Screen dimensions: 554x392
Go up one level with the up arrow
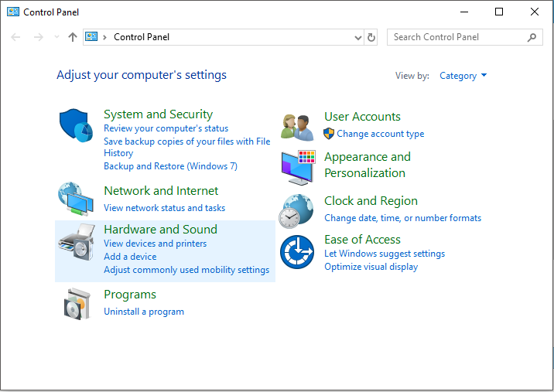coord(73,37)
